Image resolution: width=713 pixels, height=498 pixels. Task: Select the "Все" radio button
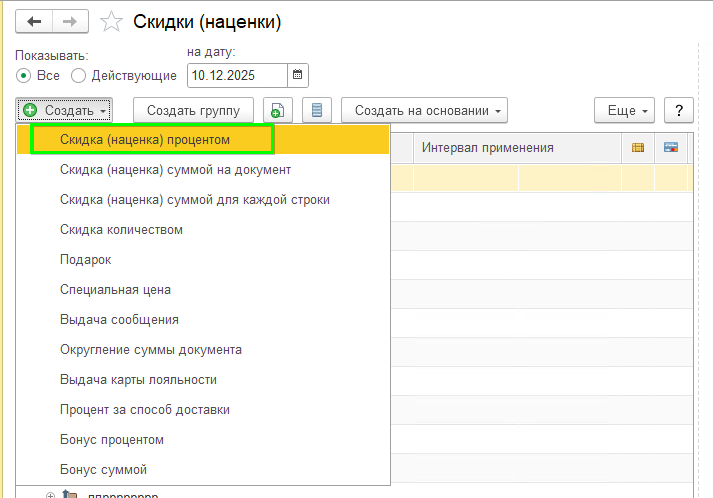23,75
